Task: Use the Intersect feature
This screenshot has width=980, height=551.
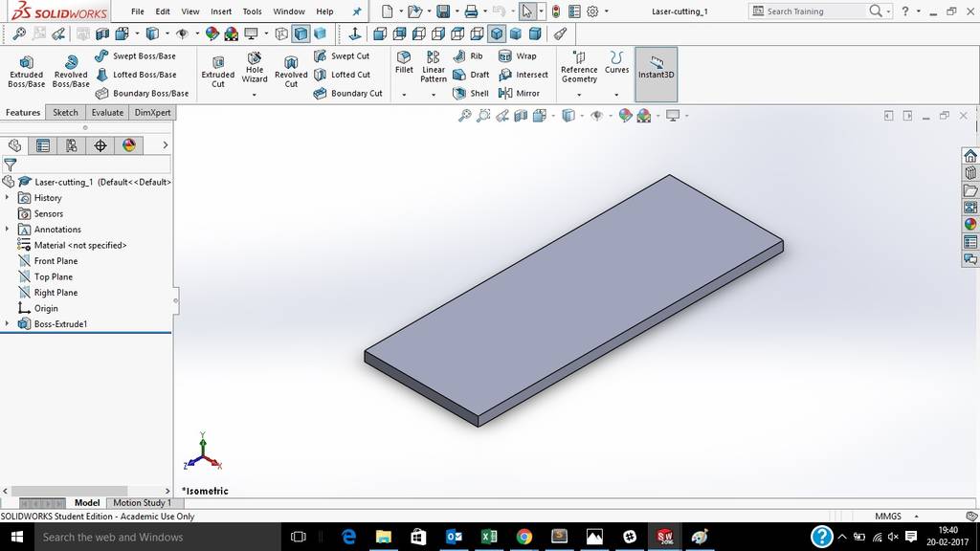Action: tap(523, 75)
